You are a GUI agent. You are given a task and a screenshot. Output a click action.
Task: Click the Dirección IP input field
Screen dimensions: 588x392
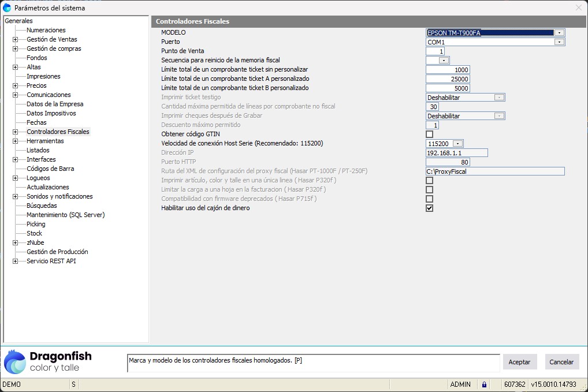[456, 153]
